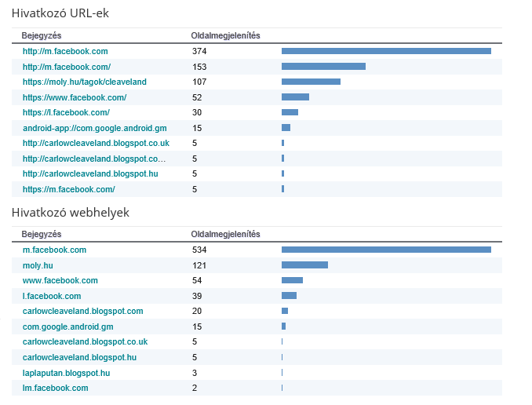532x405 pixels.
Task: Click the bar for 534 pageviews
Action: pos(386,250)
